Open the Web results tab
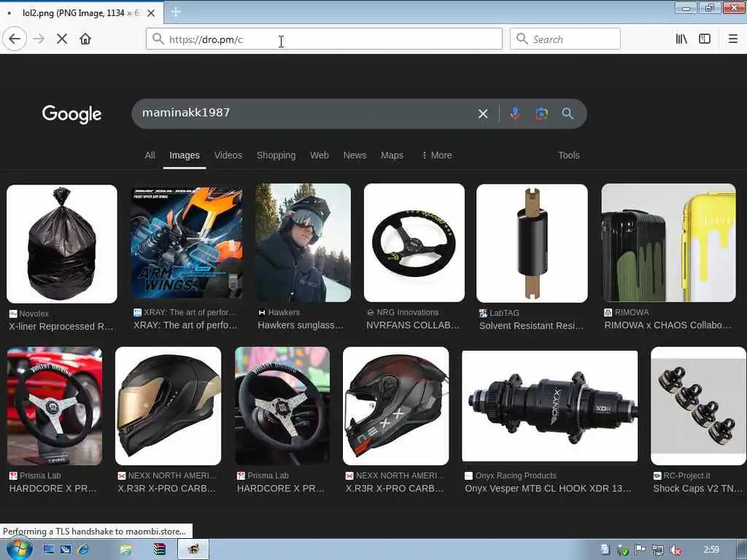The width and height of the screenshot is (747, 560). point(320,155)
